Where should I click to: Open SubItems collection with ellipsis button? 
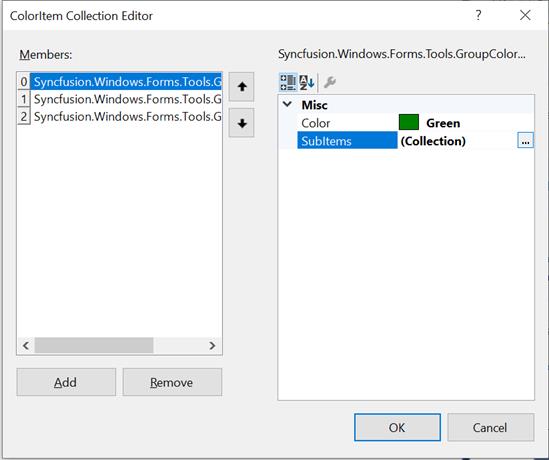click(x=526, y=141)
